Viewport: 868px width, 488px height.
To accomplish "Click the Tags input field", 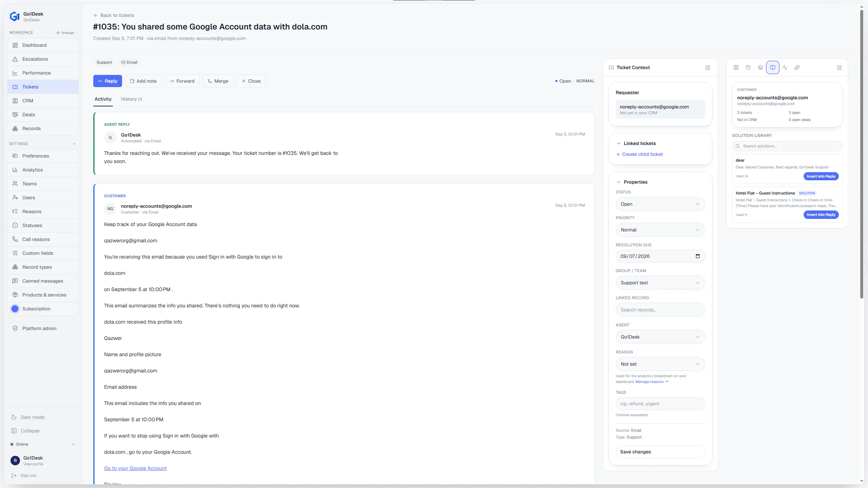I will [x=660, y=404].
